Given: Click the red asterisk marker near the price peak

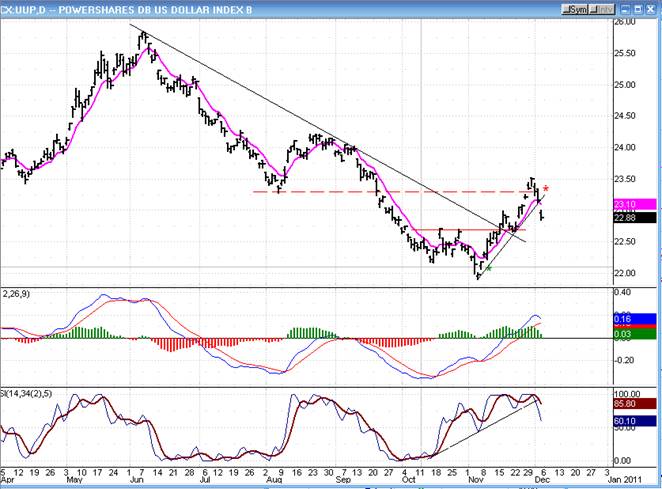Looking at the screenshot, I should (x=546, y=189).
